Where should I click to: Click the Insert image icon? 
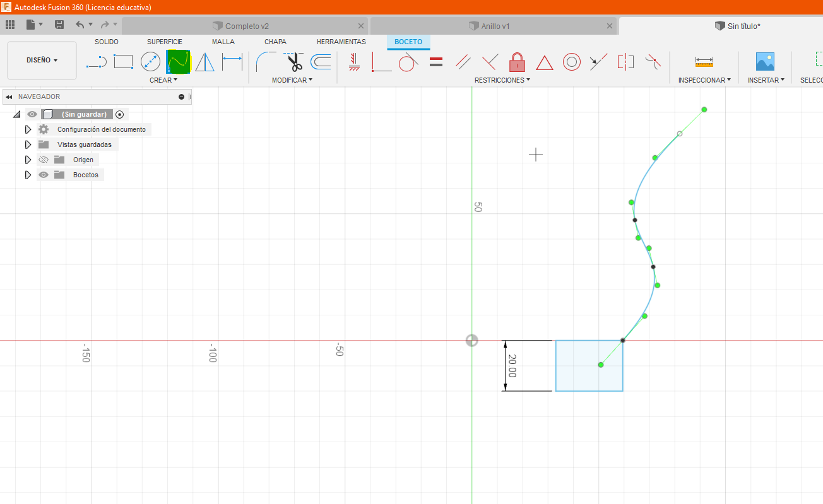click(765, 62)
